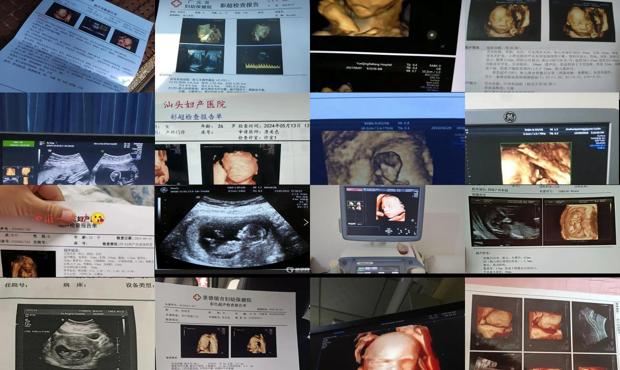Click the red cross logo on the top report
Screen dimensions: 620x370
coord(177,4)
